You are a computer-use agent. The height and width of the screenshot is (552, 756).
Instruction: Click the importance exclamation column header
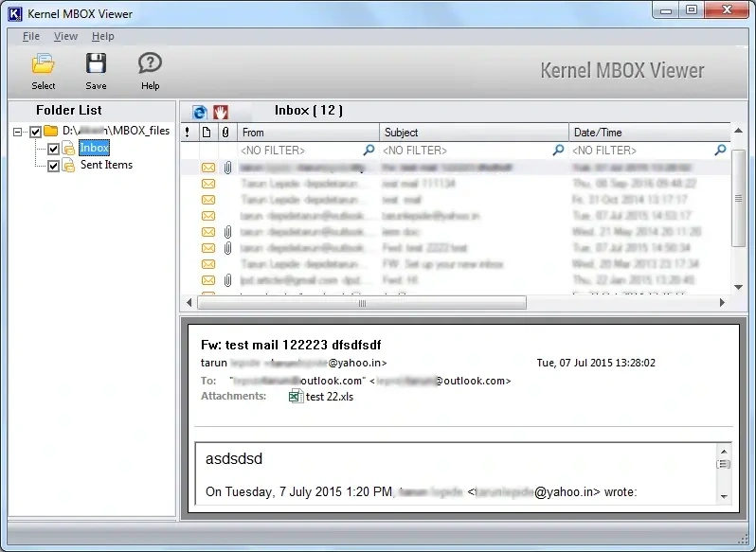pos(187,133)
